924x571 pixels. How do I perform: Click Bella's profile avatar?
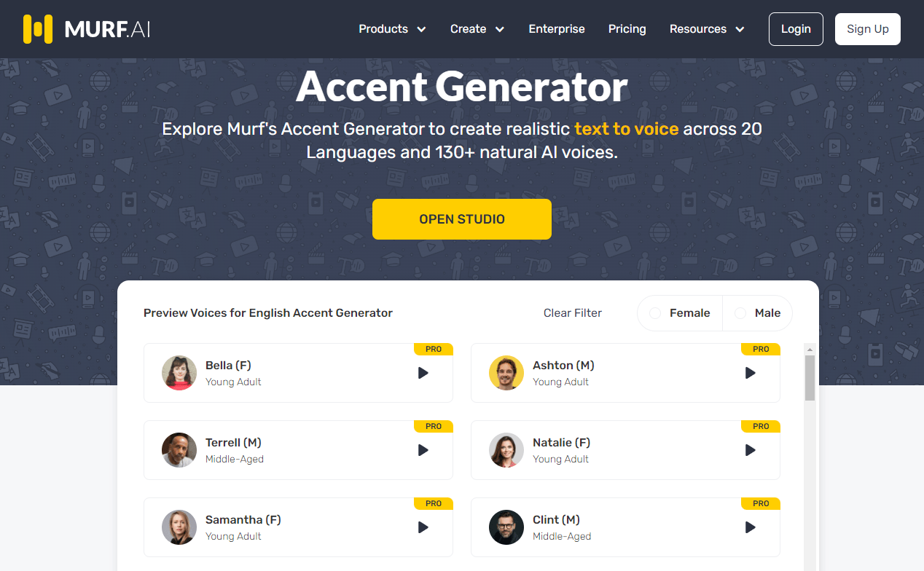click(179, 373)
